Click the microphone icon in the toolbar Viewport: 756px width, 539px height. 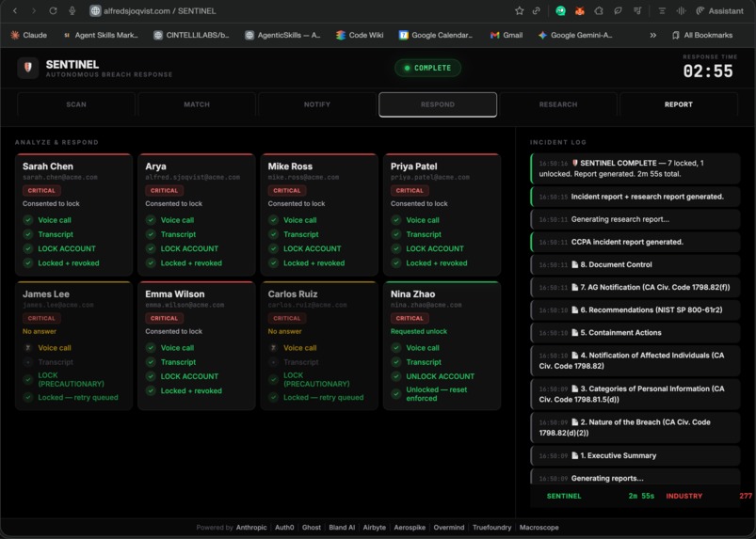coord(72,10)
